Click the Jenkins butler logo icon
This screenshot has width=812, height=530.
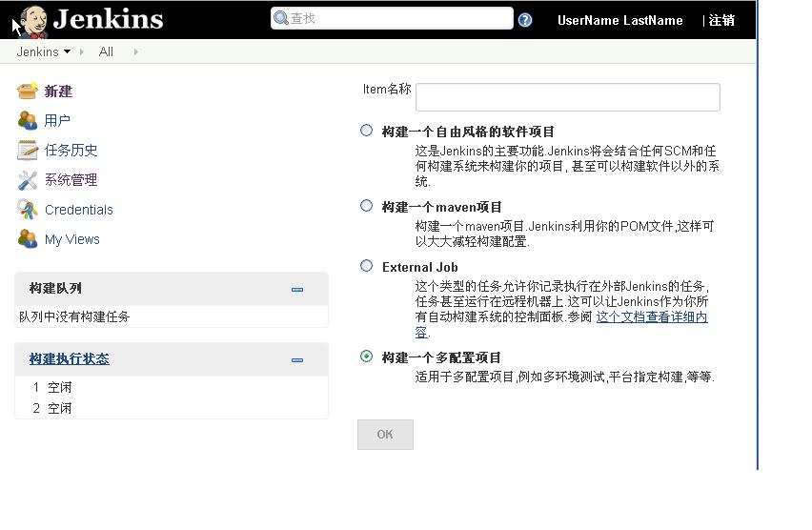(x=33, y=20)
